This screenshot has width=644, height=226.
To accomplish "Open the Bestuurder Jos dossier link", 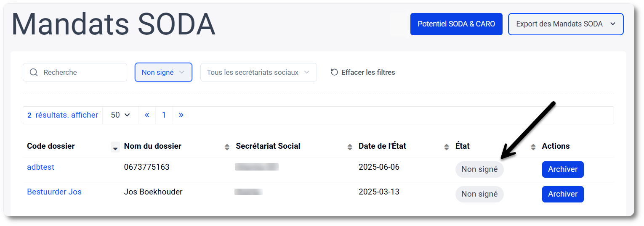I will click(54, 192).
